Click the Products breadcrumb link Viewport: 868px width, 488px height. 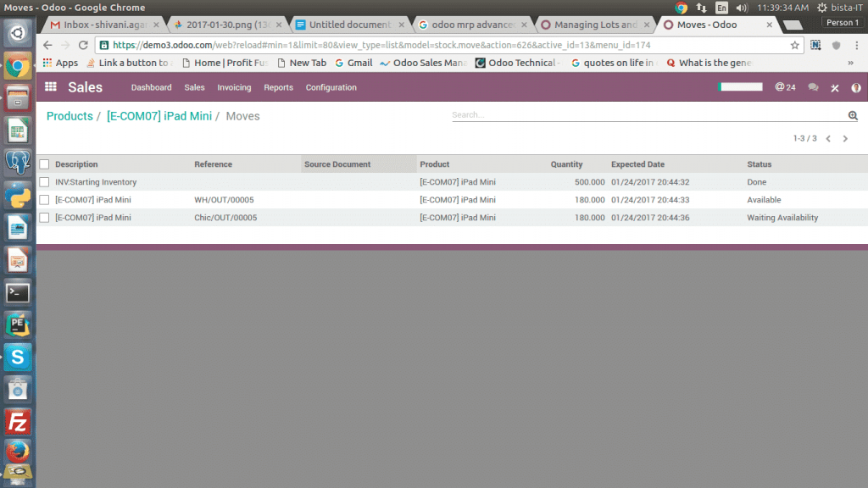[x=70, y=116]
